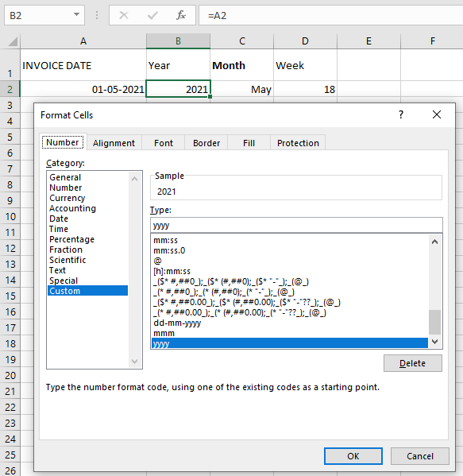The height and width of the screenshot is (476, 463).
Task: Select column E header
Action: point(368,41)
